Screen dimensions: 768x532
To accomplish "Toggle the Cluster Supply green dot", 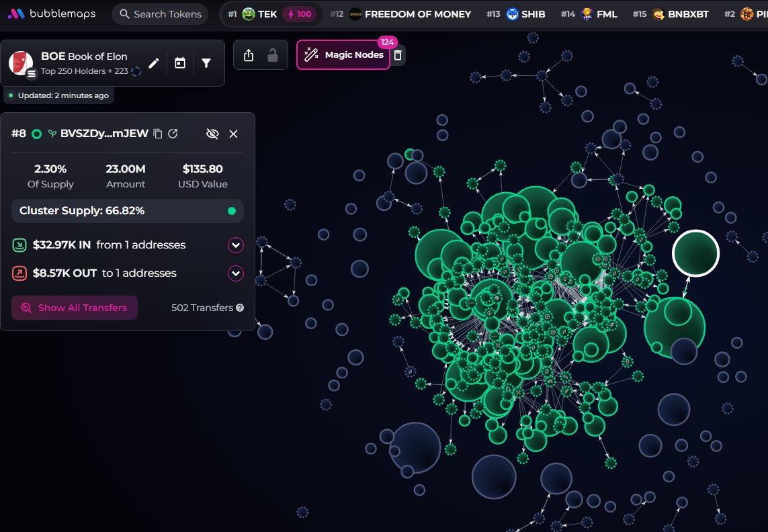I will pyautogui.click(x=232, y=211).
